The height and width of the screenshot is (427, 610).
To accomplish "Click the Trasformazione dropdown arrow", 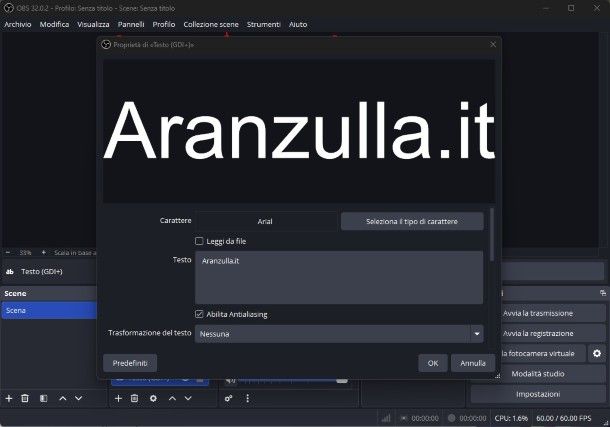I will click(x=477, y=334).
